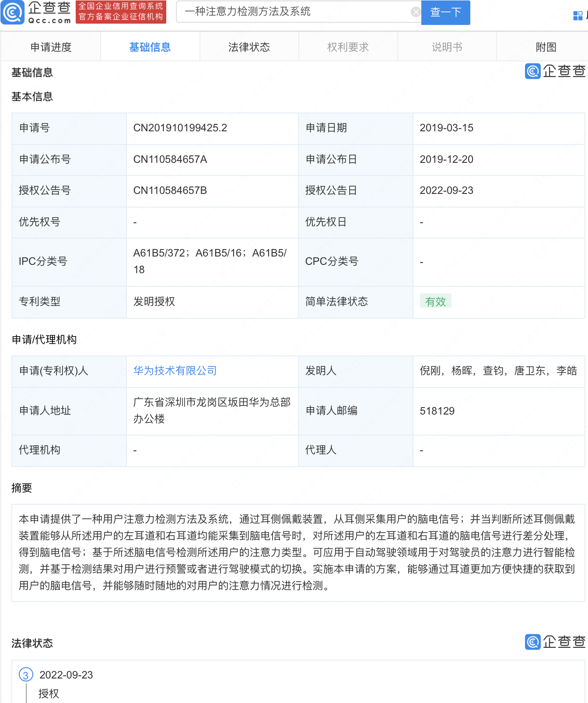The width and height of the screenshot is (588, 703).
Task: Select the application number CN201910199425.2
Action: [x=180, y=128]
